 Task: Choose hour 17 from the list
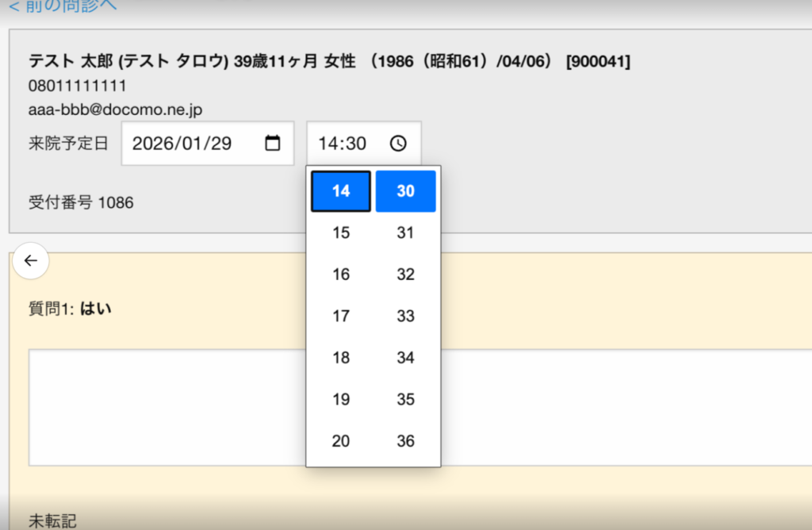(x=341, y=316)
